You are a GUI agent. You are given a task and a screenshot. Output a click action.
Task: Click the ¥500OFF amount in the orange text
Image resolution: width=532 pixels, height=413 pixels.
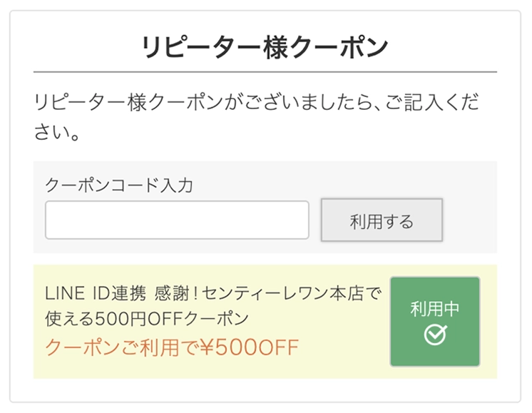coord(249,347)
